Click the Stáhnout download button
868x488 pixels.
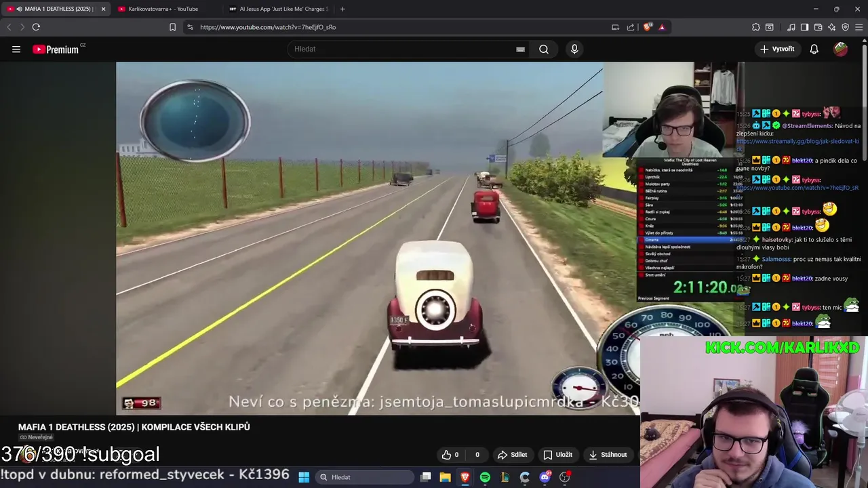(x=608, y=455)
